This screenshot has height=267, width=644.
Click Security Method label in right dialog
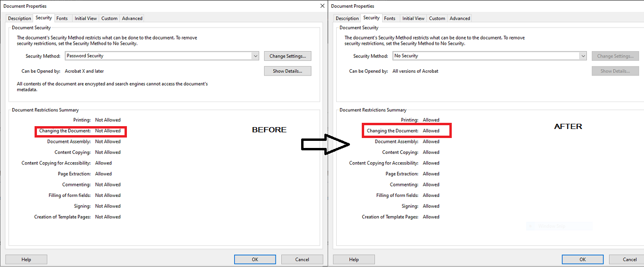tap(371, 56)
